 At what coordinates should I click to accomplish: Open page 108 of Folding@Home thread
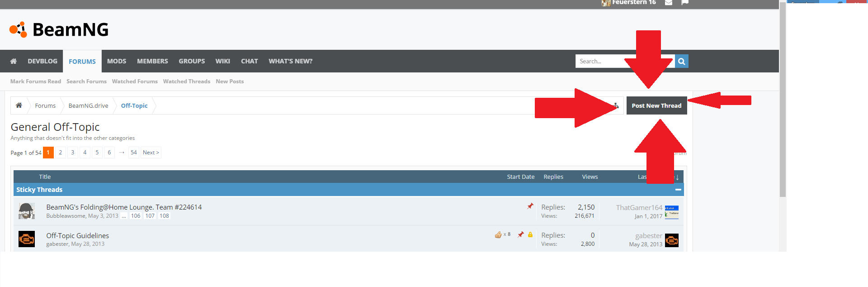click(x=165, y=216)
